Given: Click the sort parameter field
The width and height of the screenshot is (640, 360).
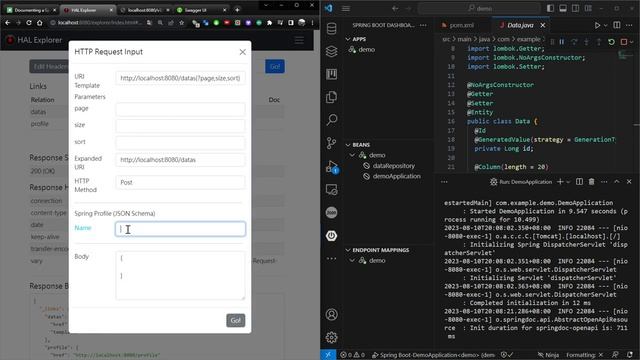Looking at the screenshot, I should click(x=180, y=142).
